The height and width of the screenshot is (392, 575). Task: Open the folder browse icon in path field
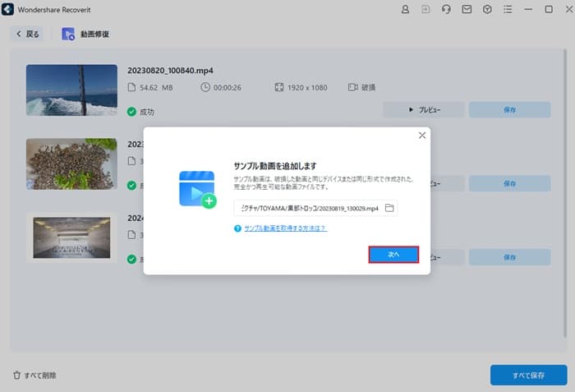(x=389, y=208)
